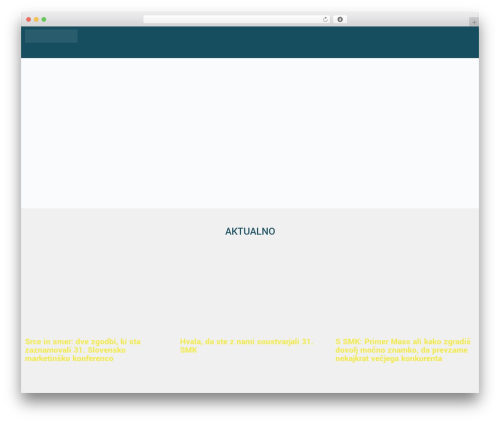Maximize the window with green button
The width and height of the screenshot is (500, 423).
point(44,19)
